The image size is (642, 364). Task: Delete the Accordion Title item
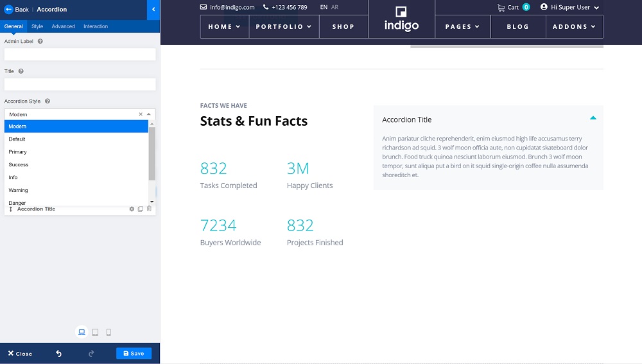150,209
